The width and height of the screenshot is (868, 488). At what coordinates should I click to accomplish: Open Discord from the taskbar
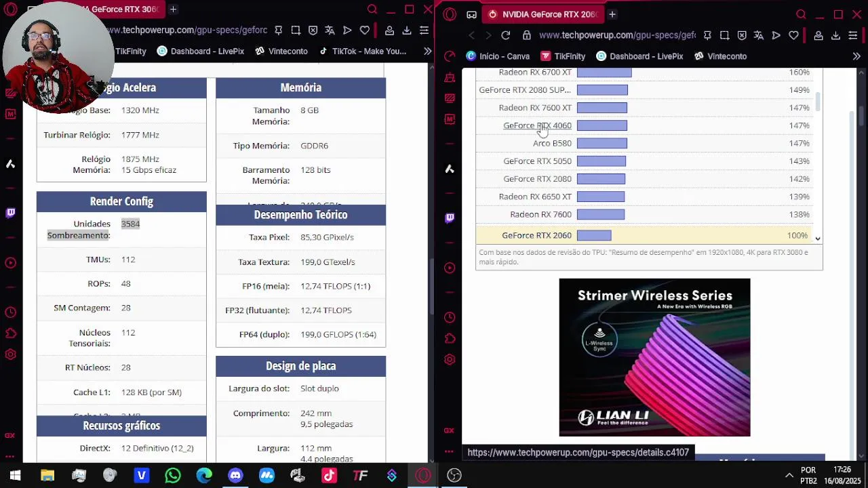235,476
